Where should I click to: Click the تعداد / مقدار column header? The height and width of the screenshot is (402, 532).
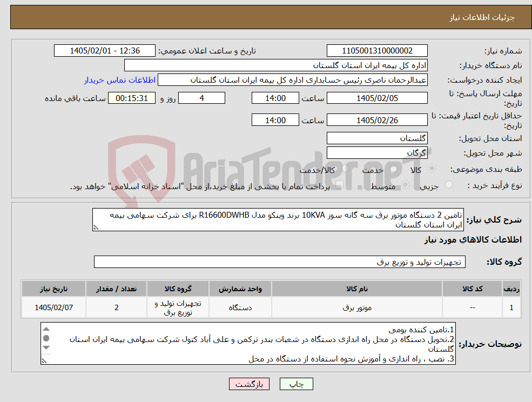(116, 289)
